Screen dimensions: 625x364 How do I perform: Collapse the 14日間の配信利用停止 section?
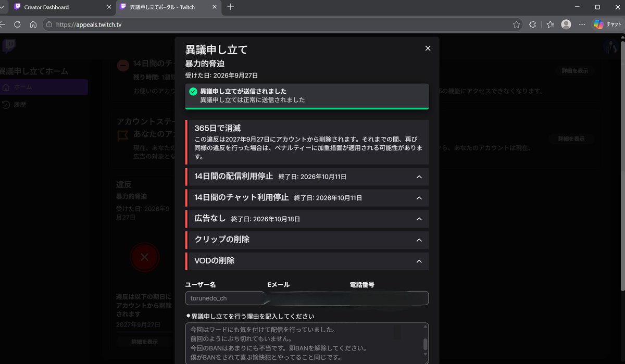click(x=419, y=177)
